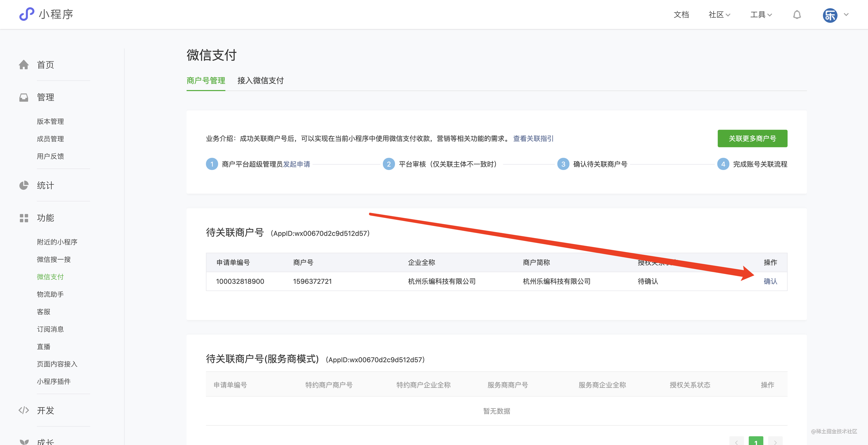
Task: Click the 功能 section heading
Action: [x=45, y=218]
